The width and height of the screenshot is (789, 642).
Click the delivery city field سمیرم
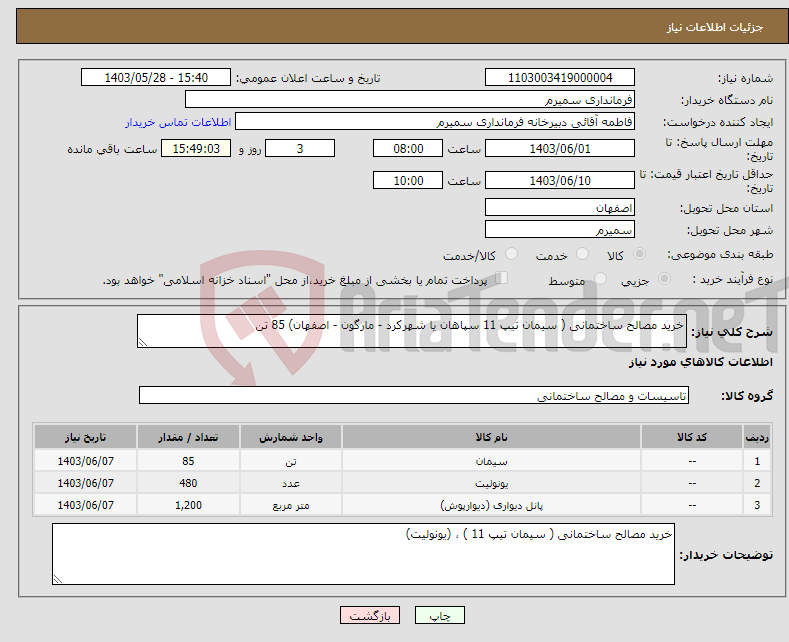pos(560,229)
